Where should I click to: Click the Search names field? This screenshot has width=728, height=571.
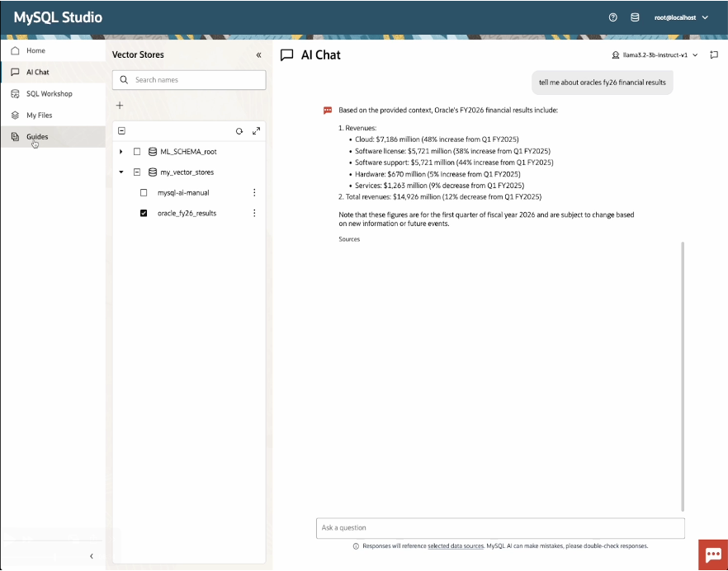pos(189,80)
